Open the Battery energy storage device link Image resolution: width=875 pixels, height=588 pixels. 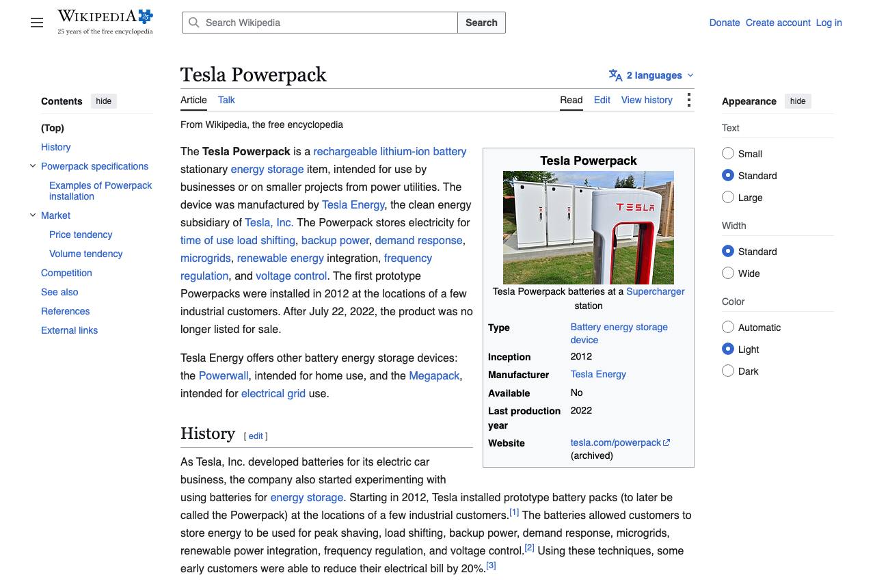pyautogui.click(x=619, y=334)
